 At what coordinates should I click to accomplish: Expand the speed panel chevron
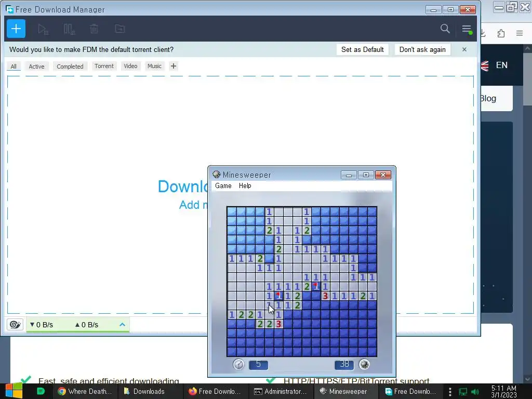pyautogui.click(x=123, y=325)
